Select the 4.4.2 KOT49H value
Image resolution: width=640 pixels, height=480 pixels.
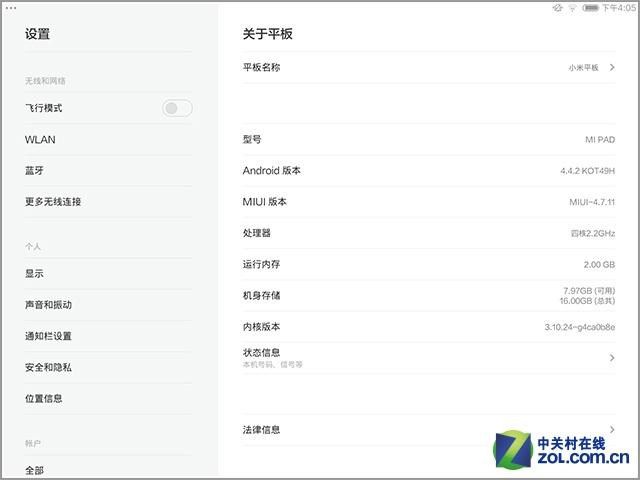[x=587, y=171]
